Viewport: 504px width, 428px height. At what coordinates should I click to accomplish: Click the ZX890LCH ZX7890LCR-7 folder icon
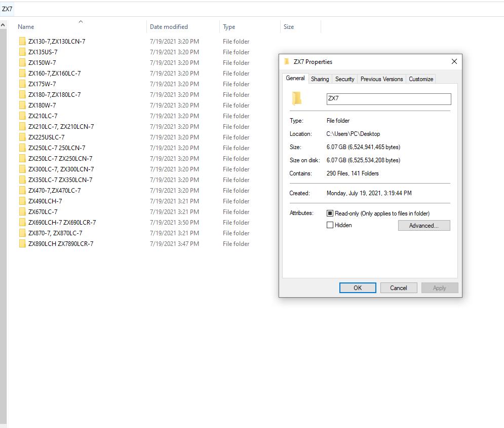(22, 243)
